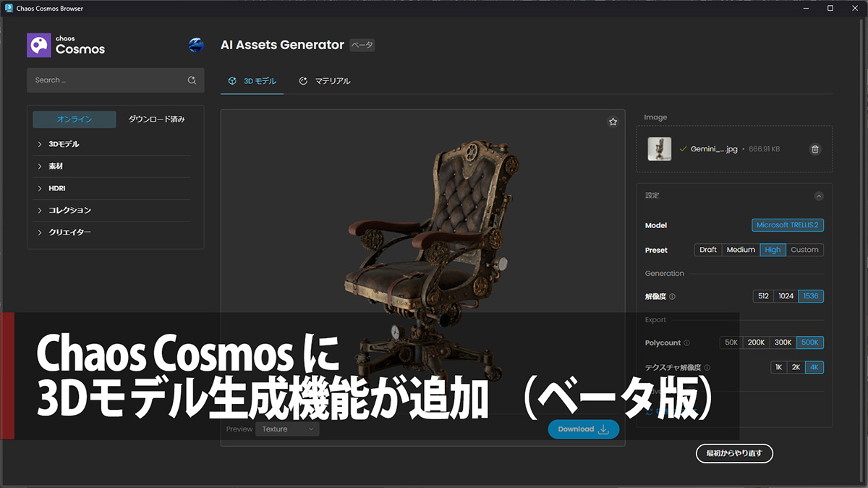Collapse the 設定 panel
Image resolution: width=868 pixels, height=488 pixels.
click(819, 195)
